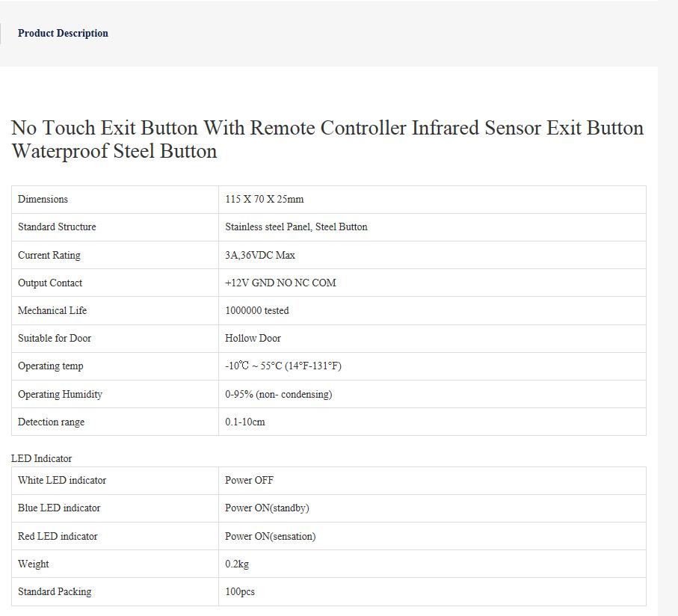Image resolution: width=678 pixels, height=616 pixels.
Task: Select the +12V GND NO NC COM value
Action: point(280,283)
